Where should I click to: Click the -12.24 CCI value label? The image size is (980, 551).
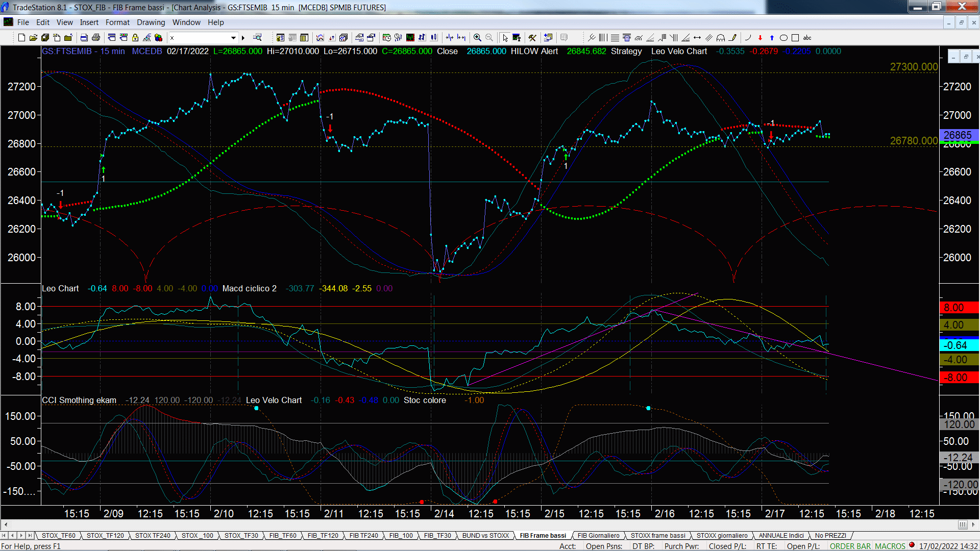point(959,458)
